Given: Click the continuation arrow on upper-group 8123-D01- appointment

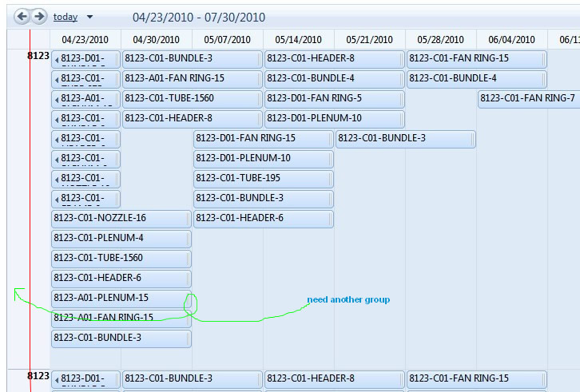Looking at the screenshot, I should point(57,60).
